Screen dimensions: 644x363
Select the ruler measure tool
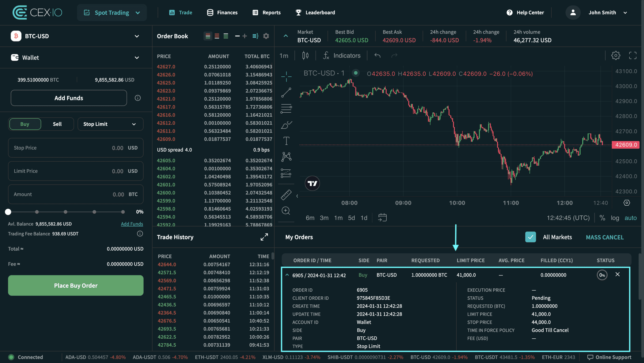point(286,195)
